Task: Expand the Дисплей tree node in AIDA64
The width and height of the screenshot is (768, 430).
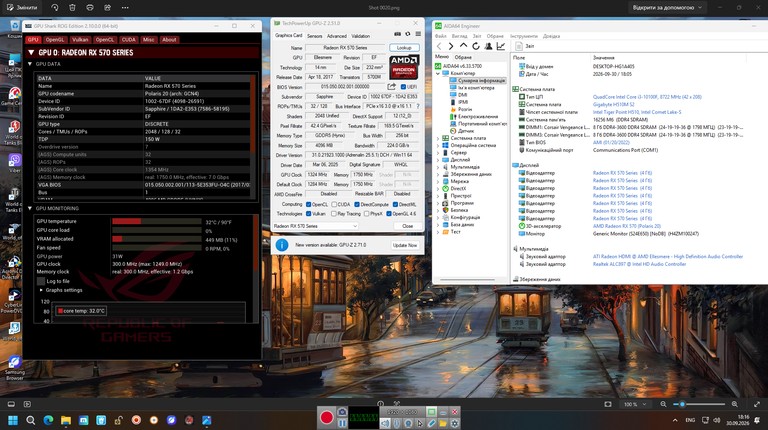Action: coord(438,160)
